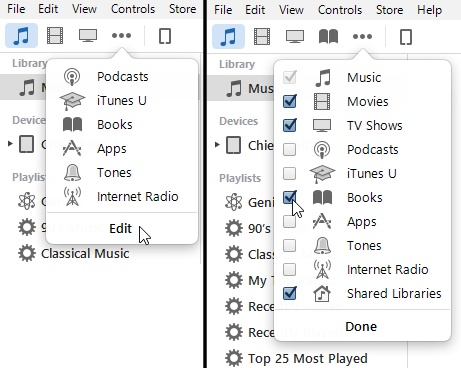
Task: Choose Books in the left popup menu
Action: click(x=122, y=125)
